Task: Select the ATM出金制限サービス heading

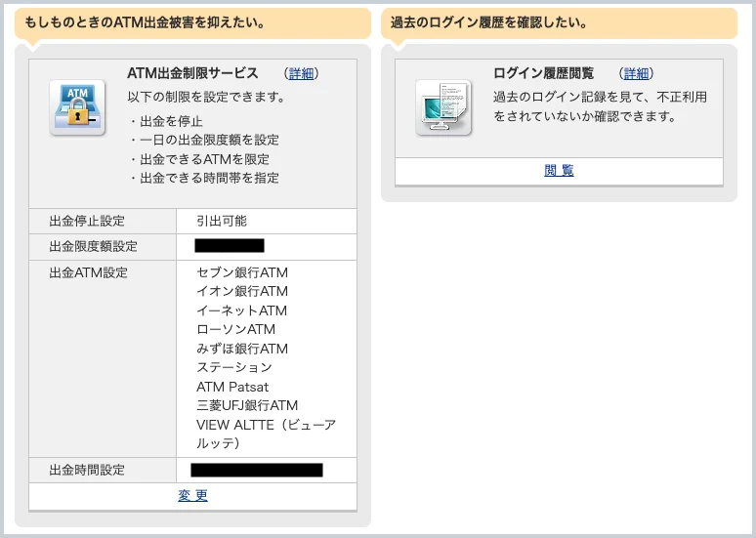Action: [192, 73]
